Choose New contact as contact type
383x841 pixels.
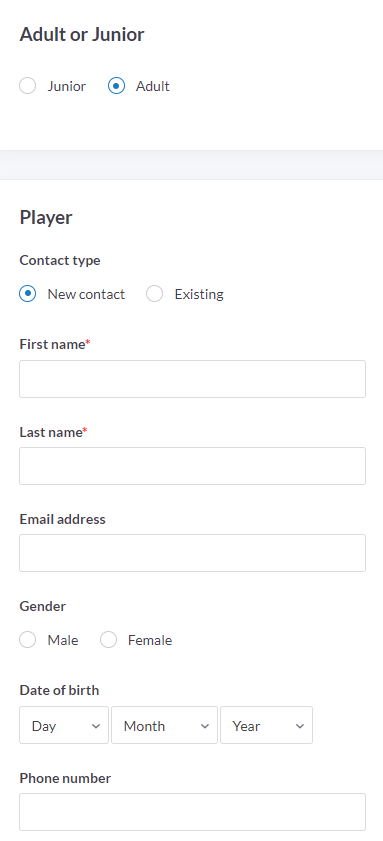[x=27, y=294]
